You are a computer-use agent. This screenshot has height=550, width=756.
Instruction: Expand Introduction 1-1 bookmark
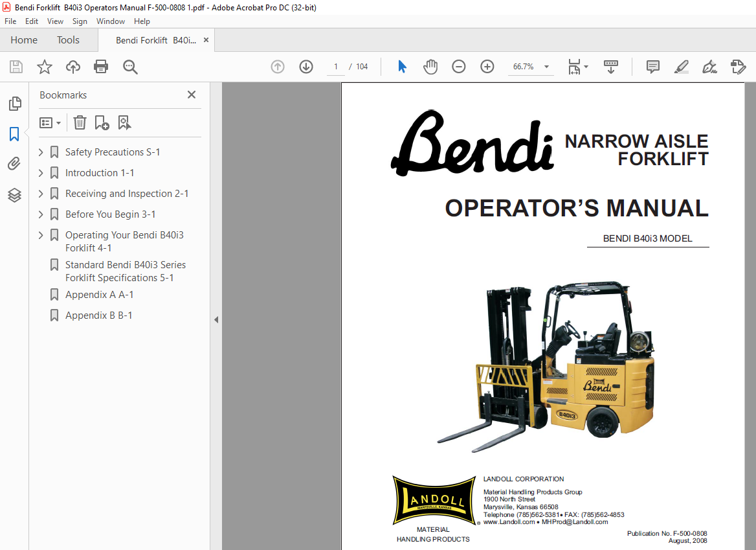click(x=41, y=173)
